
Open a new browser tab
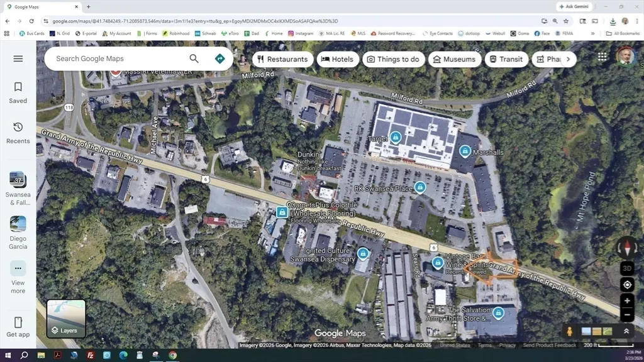[x=88, y=6]
